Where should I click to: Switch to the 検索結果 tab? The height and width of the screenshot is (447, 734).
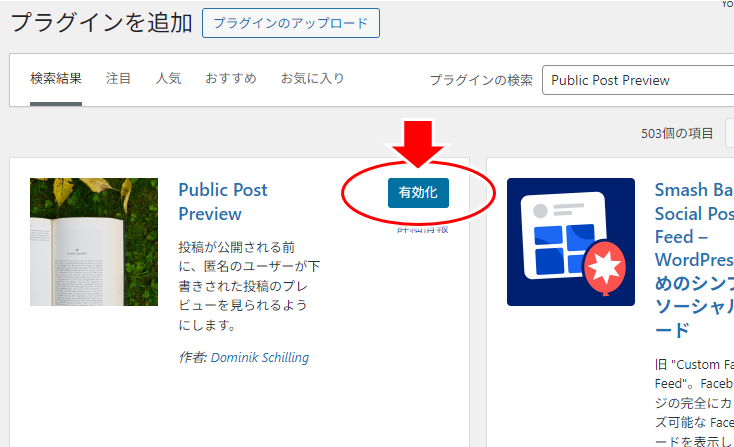[56, 78]
